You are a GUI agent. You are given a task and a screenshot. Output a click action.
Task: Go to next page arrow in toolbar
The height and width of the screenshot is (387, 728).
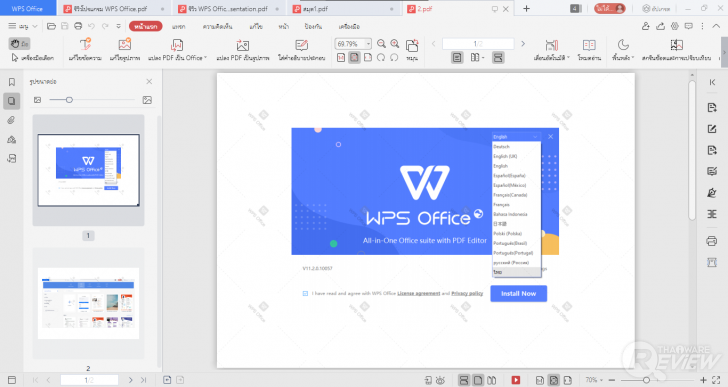pyautogui.click(x=523, y=44)
